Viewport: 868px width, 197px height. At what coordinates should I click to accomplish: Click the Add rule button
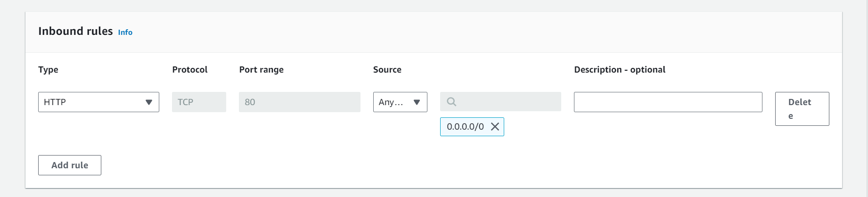[x=70, y=165]
